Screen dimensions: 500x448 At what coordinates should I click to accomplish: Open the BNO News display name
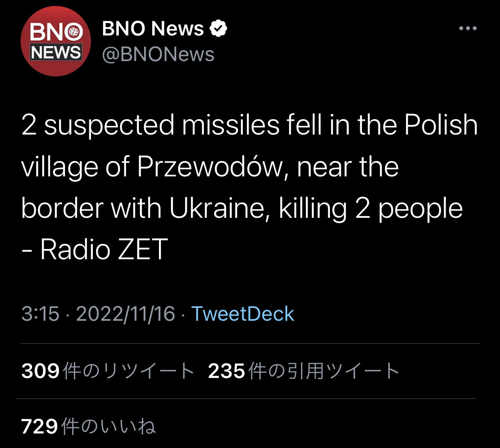pyautogui.click(x=153, y=29)
